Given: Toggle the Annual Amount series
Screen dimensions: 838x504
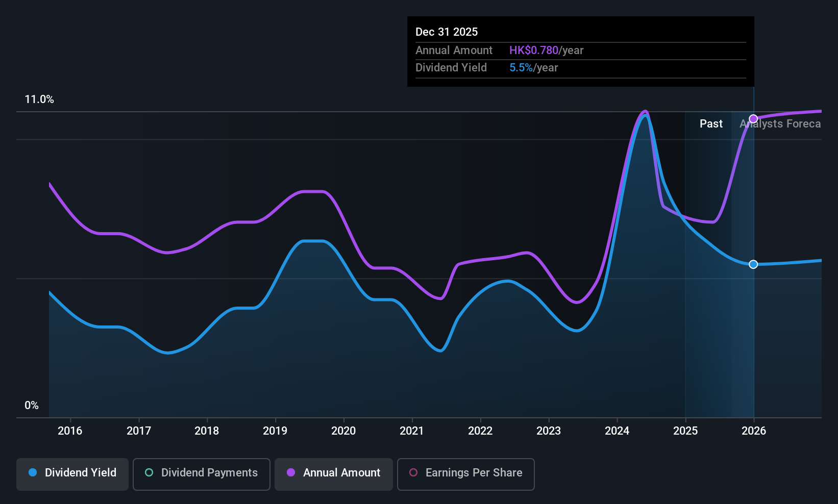Looking at the screenshot, I should [x=334, y=474].
